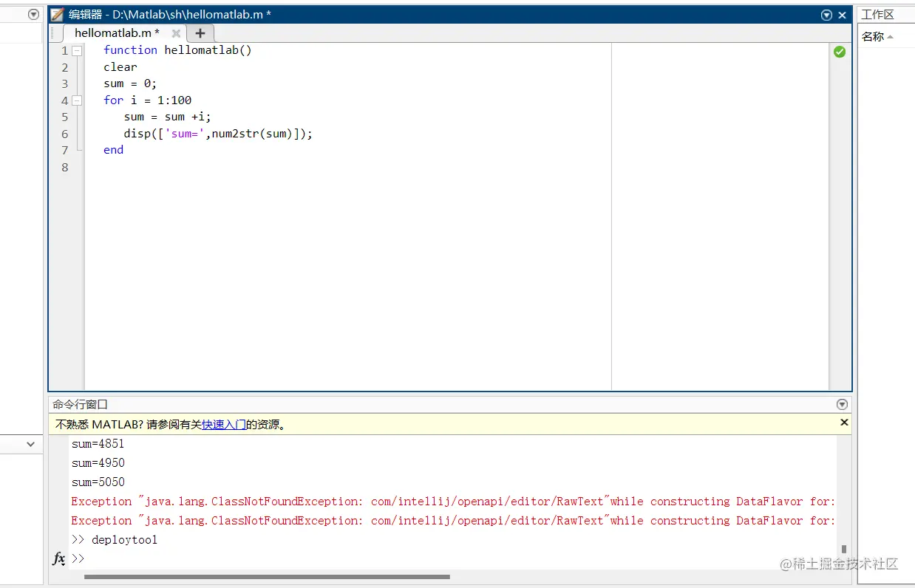The width and height of the screenshot is (915, 588).
Task: Click line number 2 in gutter
Action: 65,67
